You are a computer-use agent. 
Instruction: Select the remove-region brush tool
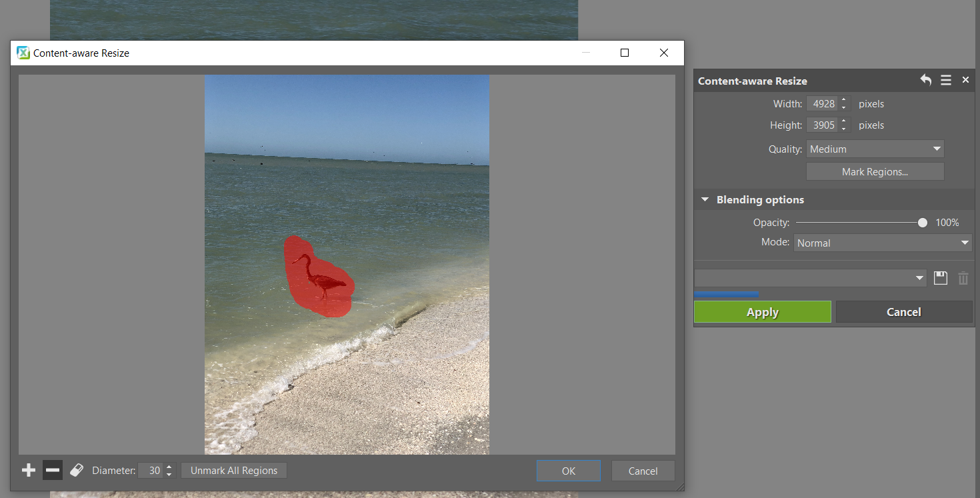coord(52,470)
